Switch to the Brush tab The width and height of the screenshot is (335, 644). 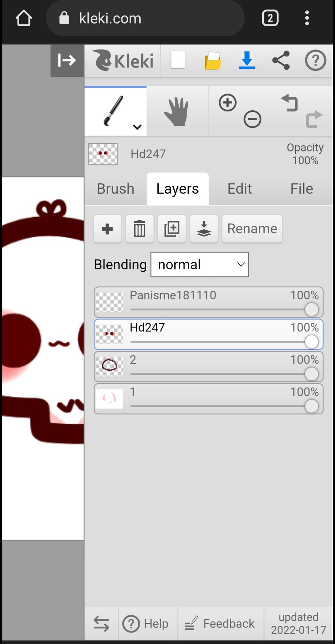115,189
